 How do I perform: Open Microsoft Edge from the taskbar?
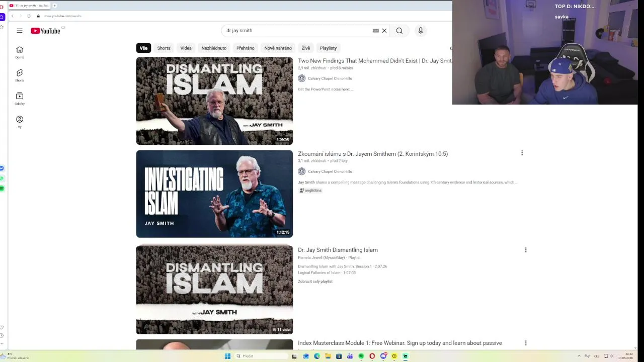coord(317,356)
